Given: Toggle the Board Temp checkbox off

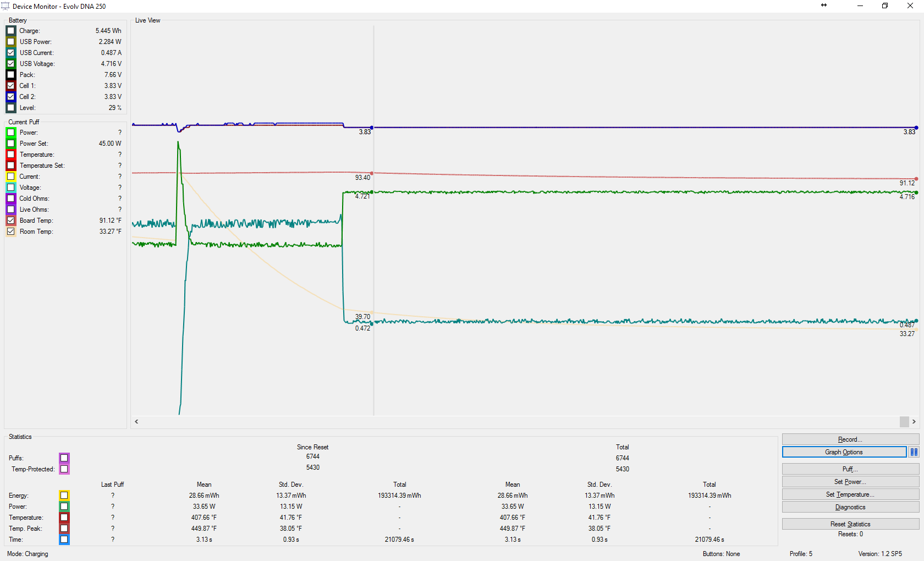Looking at the screenshot, I should [x=11, y=221].
